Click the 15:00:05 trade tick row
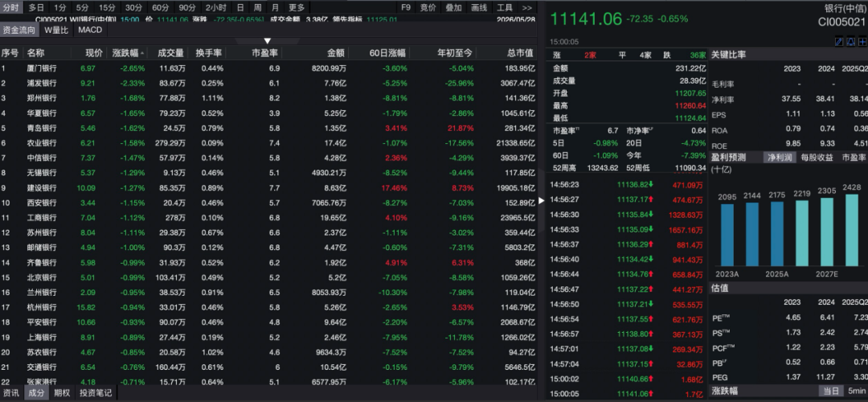 tap(627, 394)
